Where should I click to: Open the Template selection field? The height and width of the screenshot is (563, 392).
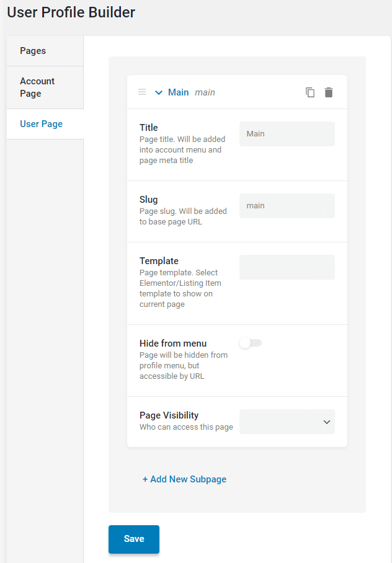[287, 267]
